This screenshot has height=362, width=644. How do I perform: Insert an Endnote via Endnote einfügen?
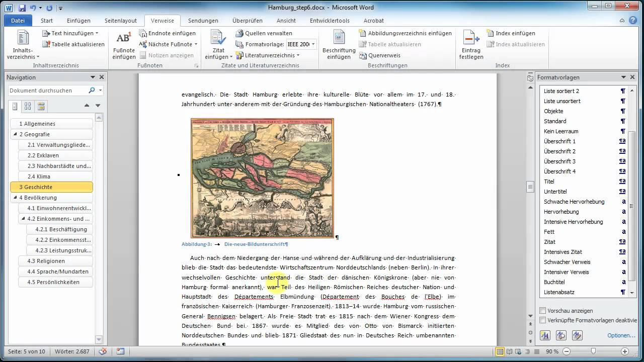168,33
